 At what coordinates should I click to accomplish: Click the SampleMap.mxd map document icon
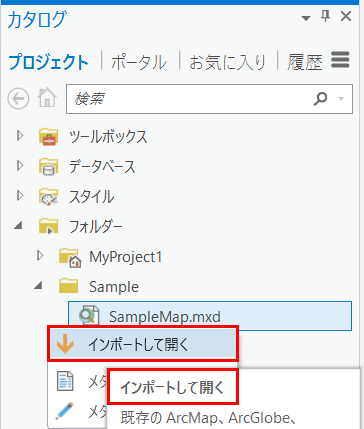coord(89,316)
